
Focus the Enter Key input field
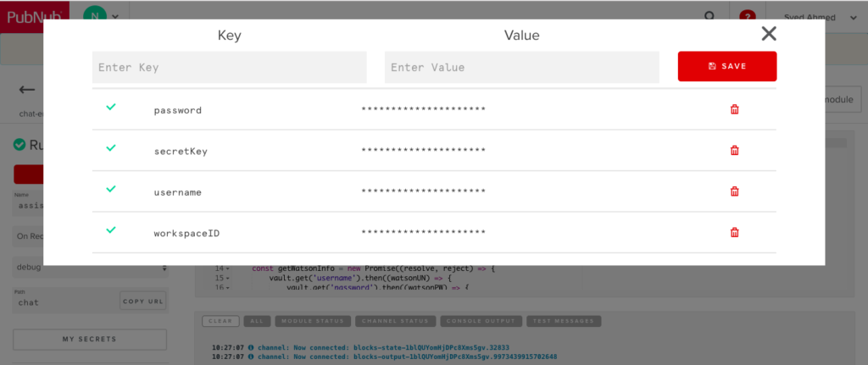pos(230,67)
